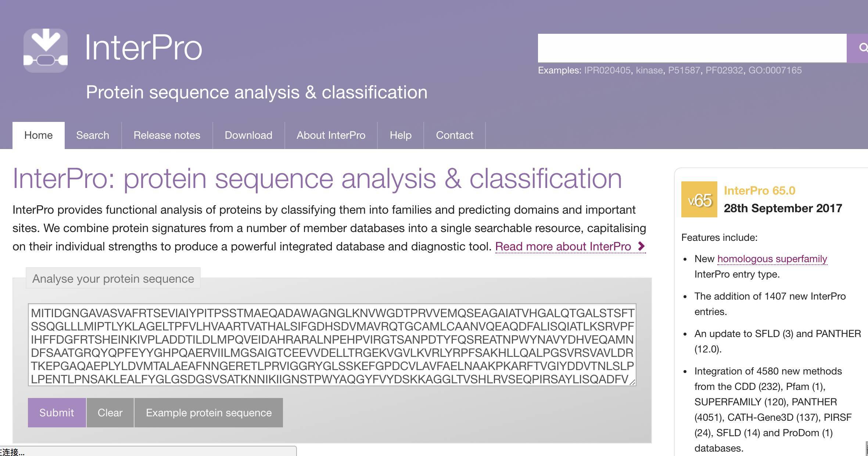Select the Help menu item

click(401, 135)
